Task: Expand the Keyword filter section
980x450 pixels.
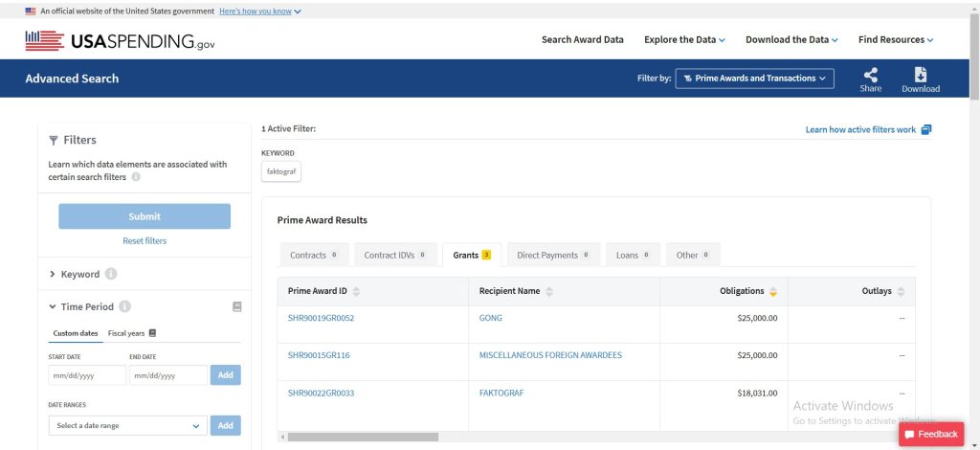Action: [53, 275]
